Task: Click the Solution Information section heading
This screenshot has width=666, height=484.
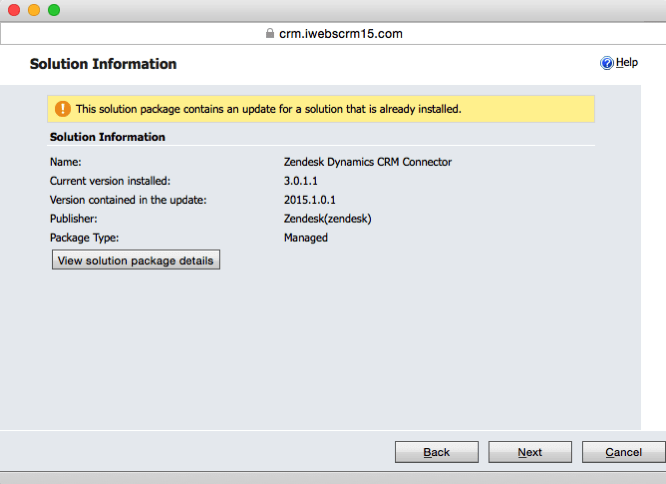Action: [107, 137]
